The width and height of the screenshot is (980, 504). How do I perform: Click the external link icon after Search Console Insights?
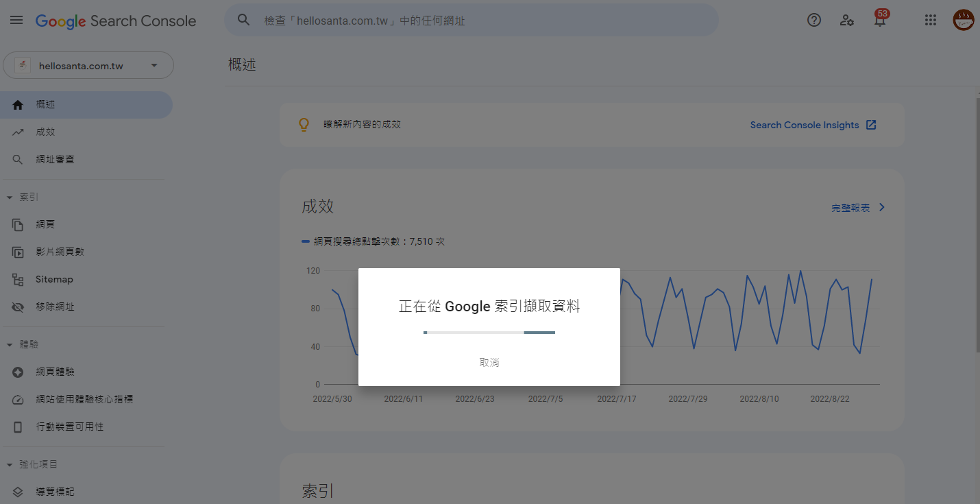click(871, 125)
